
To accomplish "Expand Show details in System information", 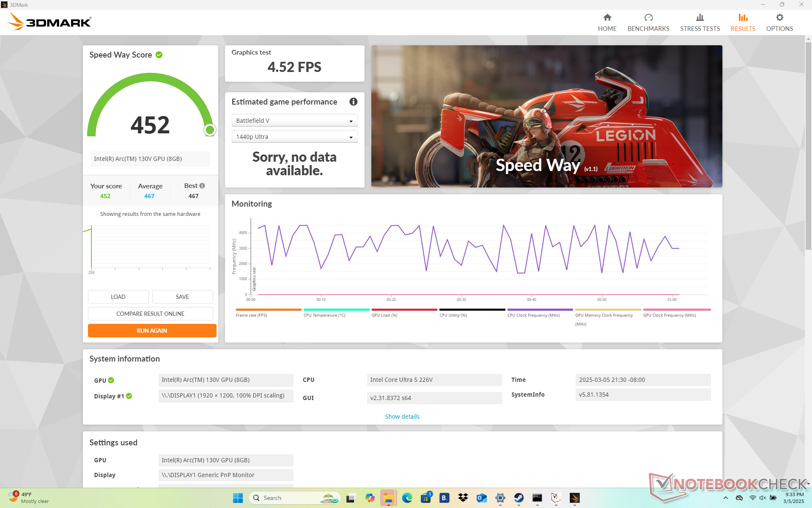I will coord(402,417).
